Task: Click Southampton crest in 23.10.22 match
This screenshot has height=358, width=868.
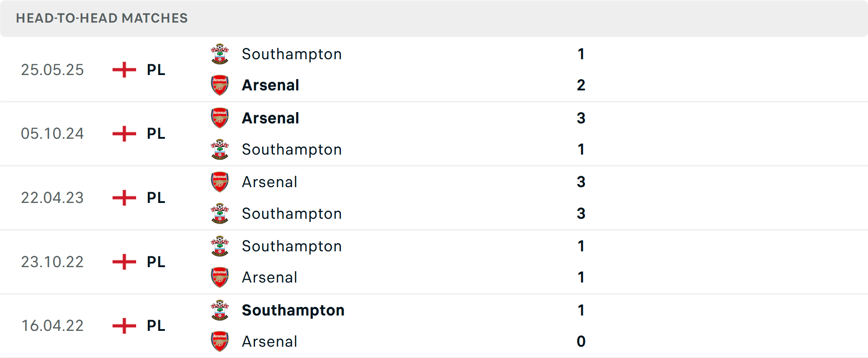Action: coord(220,246)
